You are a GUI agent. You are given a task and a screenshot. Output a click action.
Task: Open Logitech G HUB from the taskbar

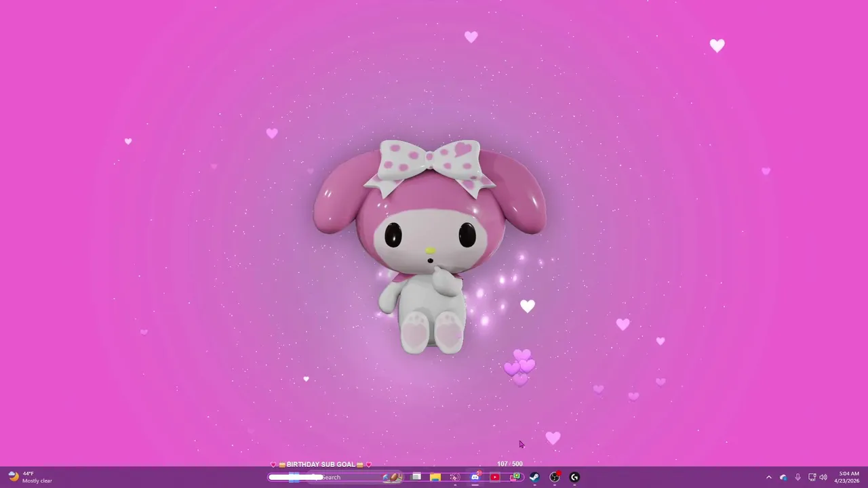[574, 477]
